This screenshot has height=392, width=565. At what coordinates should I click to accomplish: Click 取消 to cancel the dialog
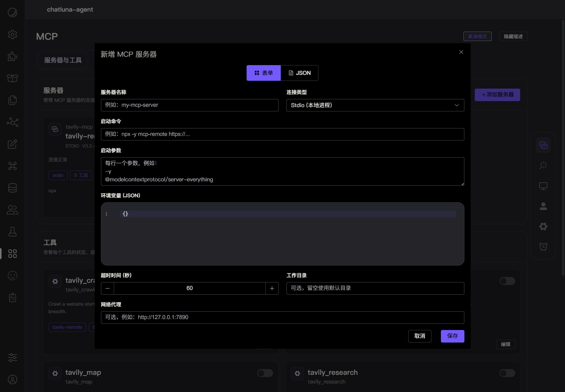pyautogui.click(x=420, y=336)
